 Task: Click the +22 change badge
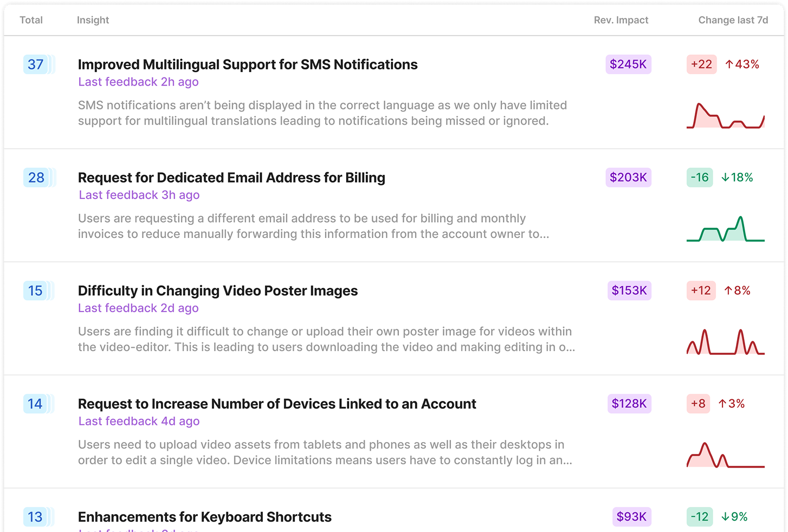(701, 64)
